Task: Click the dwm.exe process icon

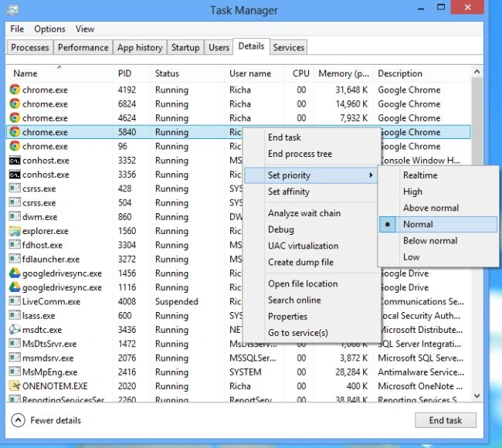Action: coord(15,216)
